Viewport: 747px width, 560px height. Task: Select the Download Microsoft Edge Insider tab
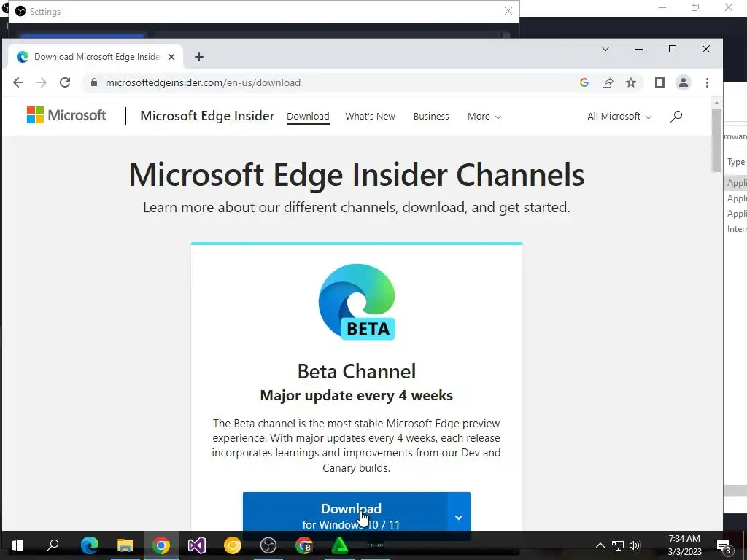pyautogui.click(x=96, y=57)
